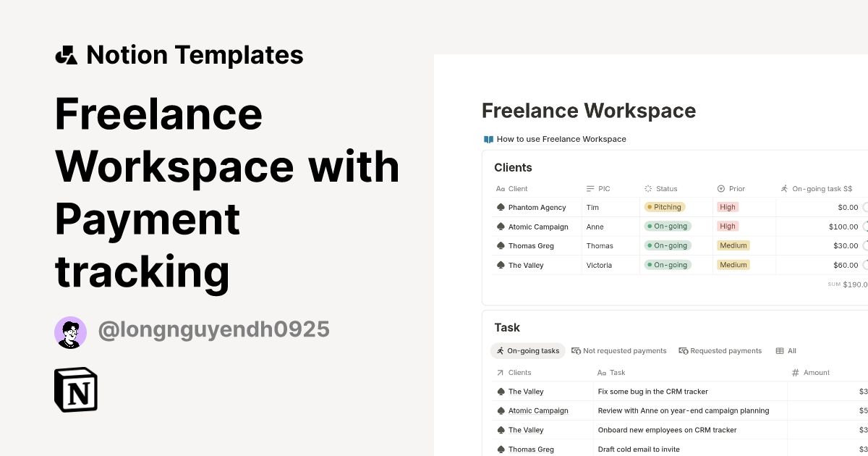Click the Notion Templates logo icon
Viewport: 868px width, 456px height.
click(x=66, y=54)
